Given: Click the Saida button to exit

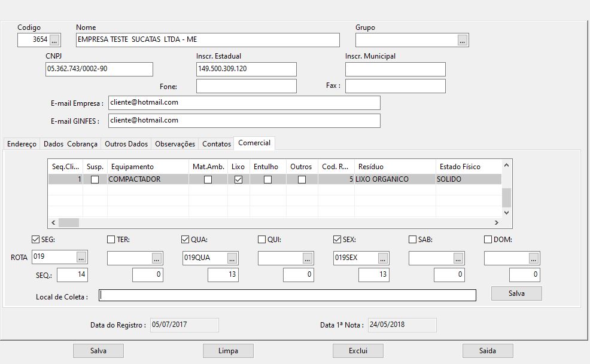Looking at the screenshot, I should point(488,351).
